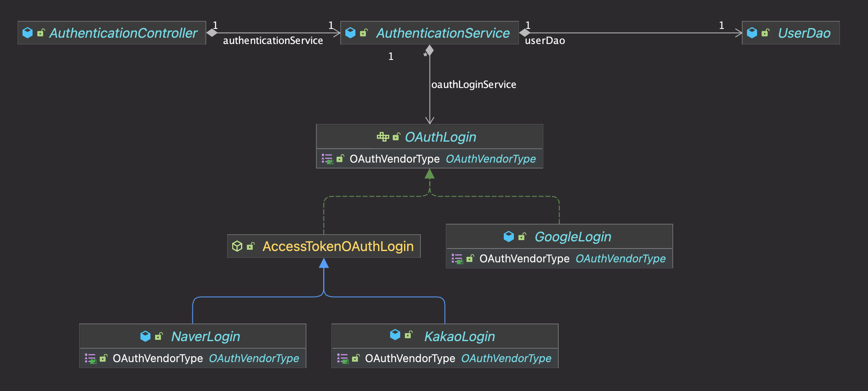Click the KakaoLogin property list icon
This screenshot has width=868, height=391.
(x=343, y=358)
